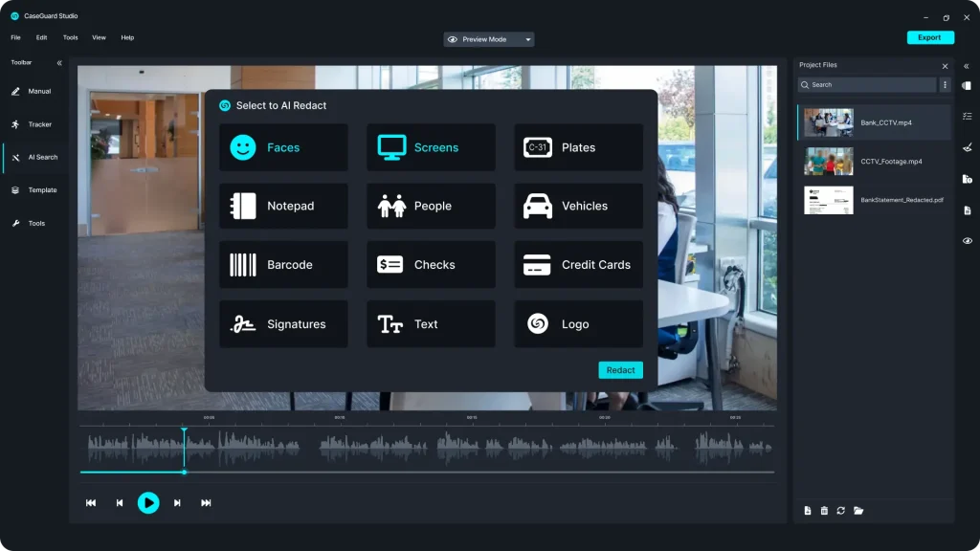The width and height of the screenshot is (980, 551).
Task: Open the View menu
Action: point(99,37)
